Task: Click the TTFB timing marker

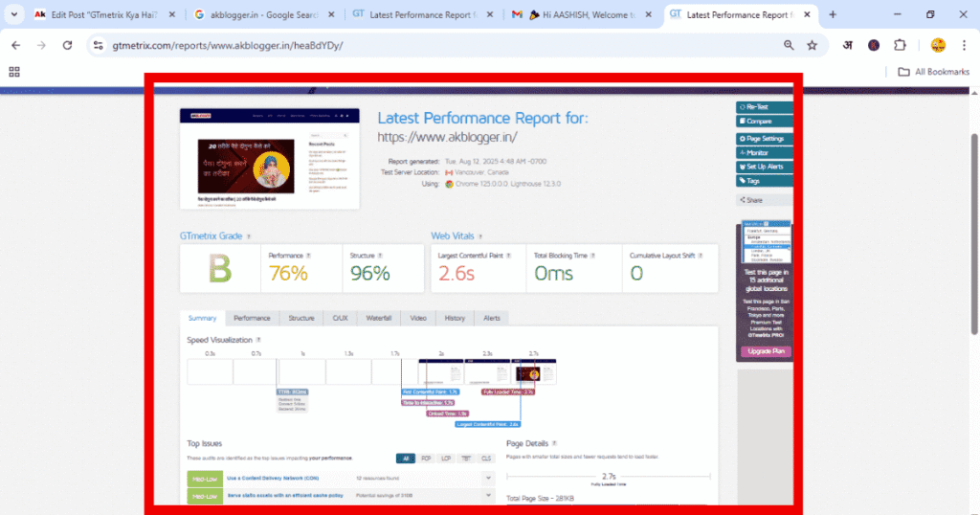Action: 293,392
